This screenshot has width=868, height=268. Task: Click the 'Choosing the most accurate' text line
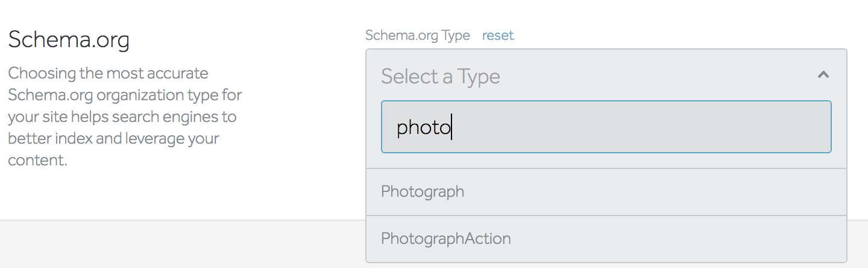pos(108,74)
